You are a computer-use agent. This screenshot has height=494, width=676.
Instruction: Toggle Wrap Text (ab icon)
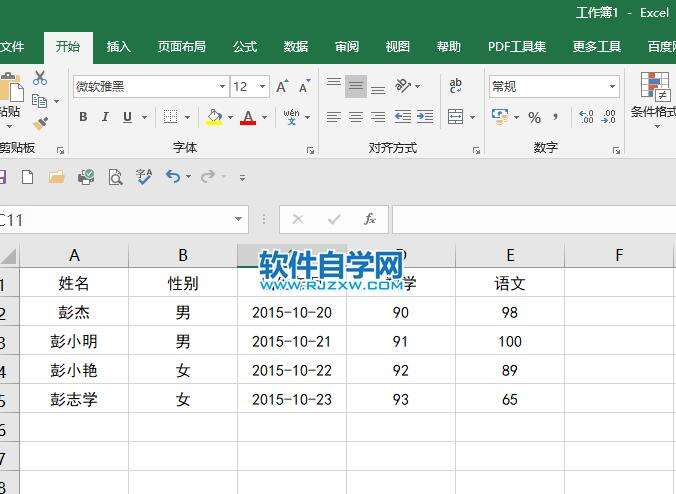point(455,86)
